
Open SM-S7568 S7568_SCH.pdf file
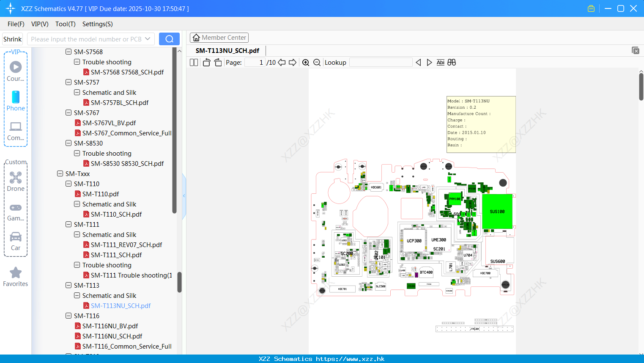pyautogui.click(x=127, y=72)
